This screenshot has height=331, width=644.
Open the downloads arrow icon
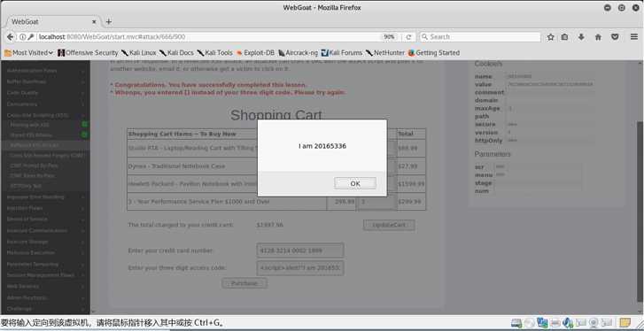coord(581,37)
